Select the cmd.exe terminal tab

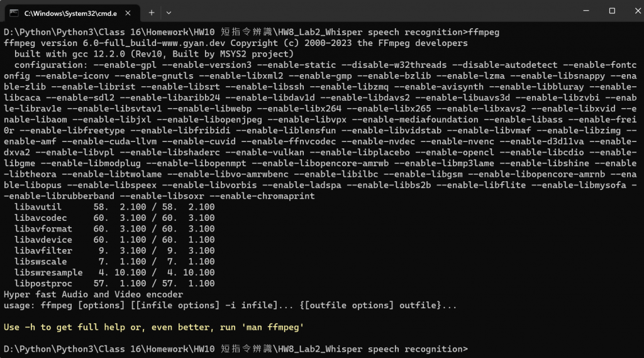tap(72, 13)
